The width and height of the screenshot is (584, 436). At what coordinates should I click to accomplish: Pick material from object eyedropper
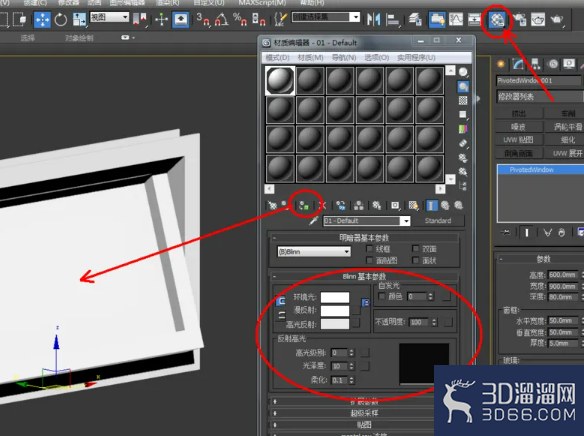point(314,221)
